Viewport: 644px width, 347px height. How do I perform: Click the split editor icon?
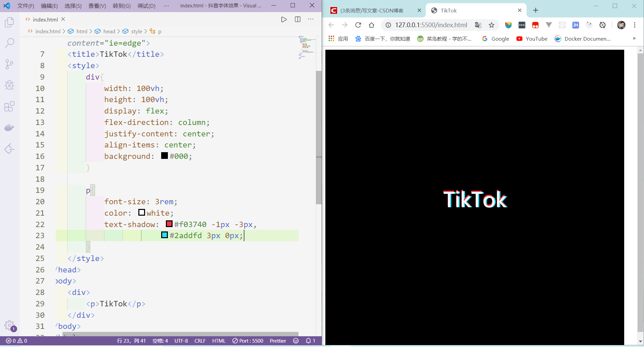(x=297, y=19)
